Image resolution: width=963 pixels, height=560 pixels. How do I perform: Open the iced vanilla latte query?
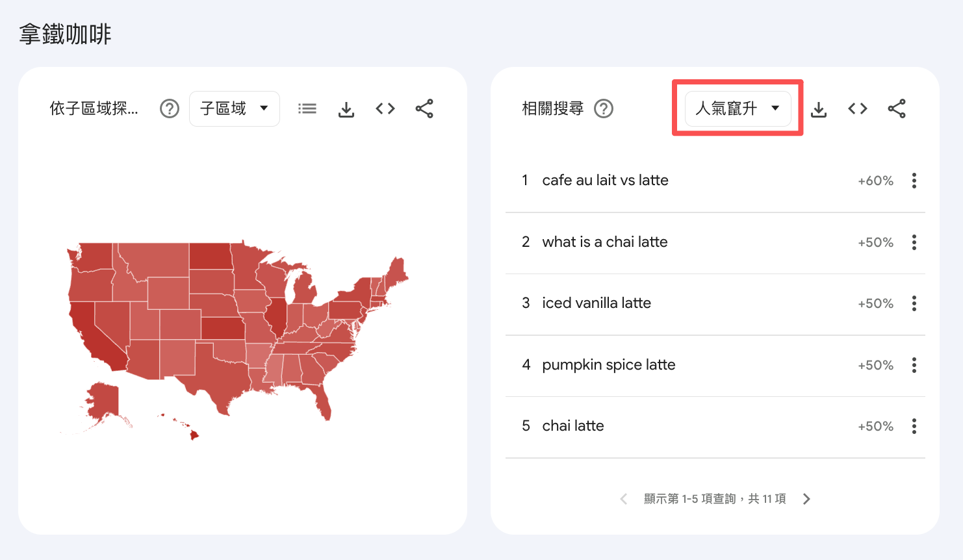[597, 303]
